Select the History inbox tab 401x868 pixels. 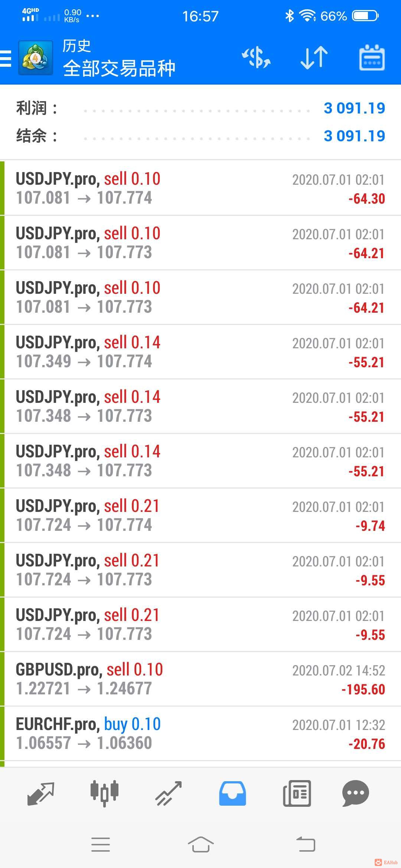(x=232, y=794)
